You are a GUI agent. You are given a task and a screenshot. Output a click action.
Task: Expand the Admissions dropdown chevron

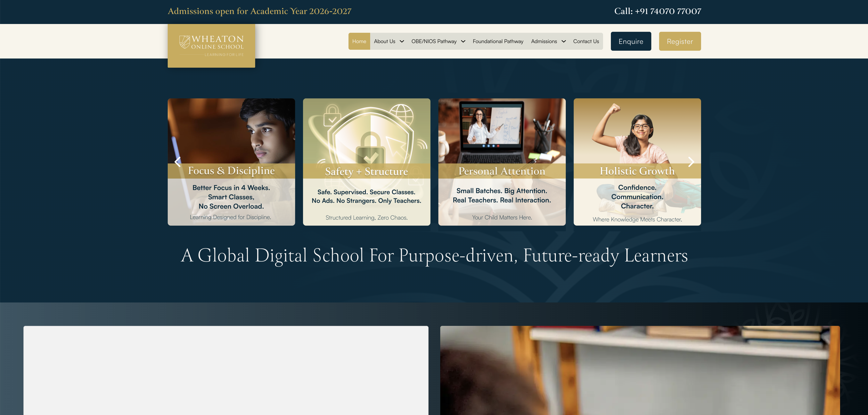(563, 41)
